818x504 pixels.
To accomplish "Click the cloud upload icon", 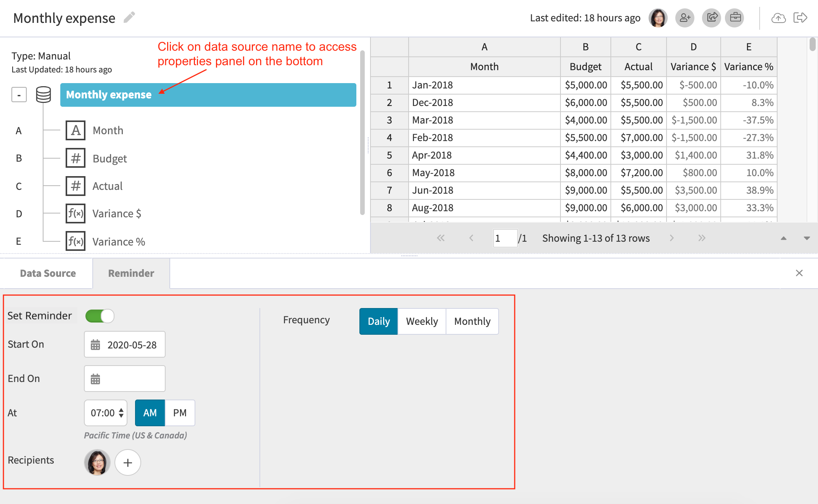I will coord(778,18).
